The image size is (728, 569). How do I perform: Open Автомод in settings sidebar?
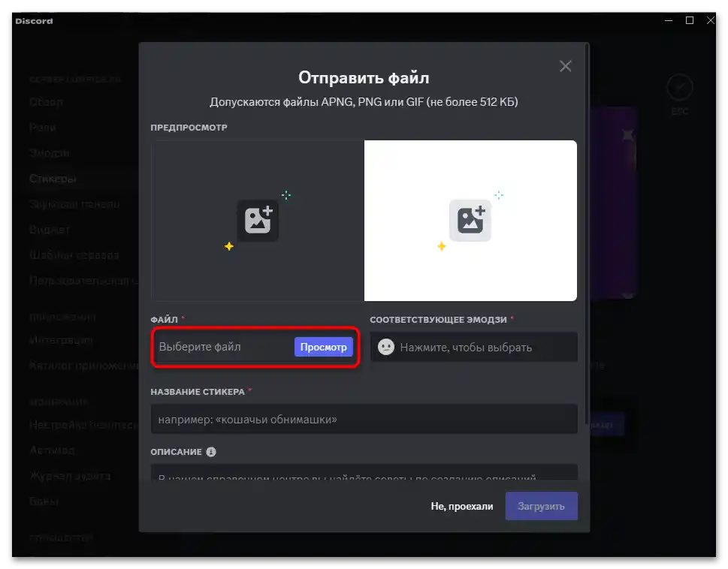pos(52,450)
